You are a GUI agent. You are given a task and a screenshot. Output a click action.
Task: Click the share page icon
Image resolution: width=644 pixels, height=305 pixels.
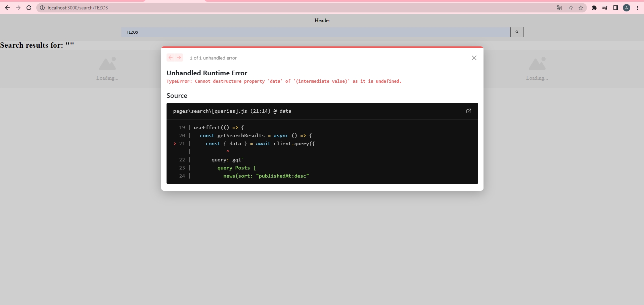[x=570, y=8]
